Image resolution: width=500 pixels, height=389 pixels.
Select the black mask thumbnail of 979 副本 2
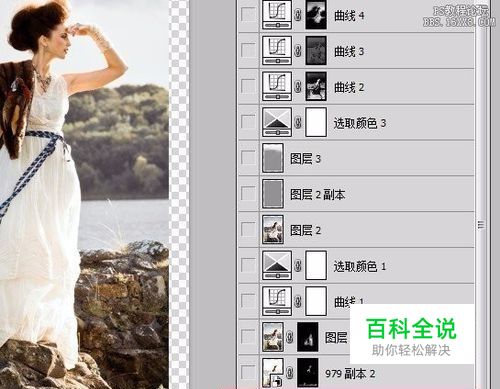307,373
